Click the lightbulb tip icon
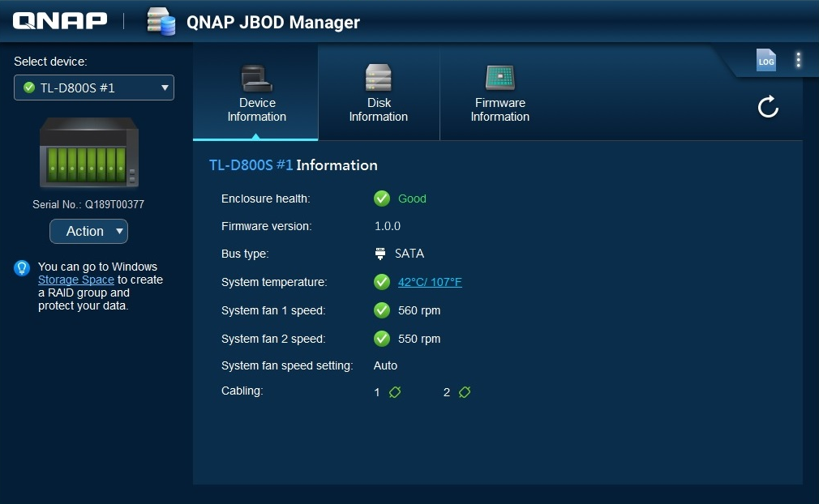Viewport: 819px width, 504px height. click(x=22, y=268)
